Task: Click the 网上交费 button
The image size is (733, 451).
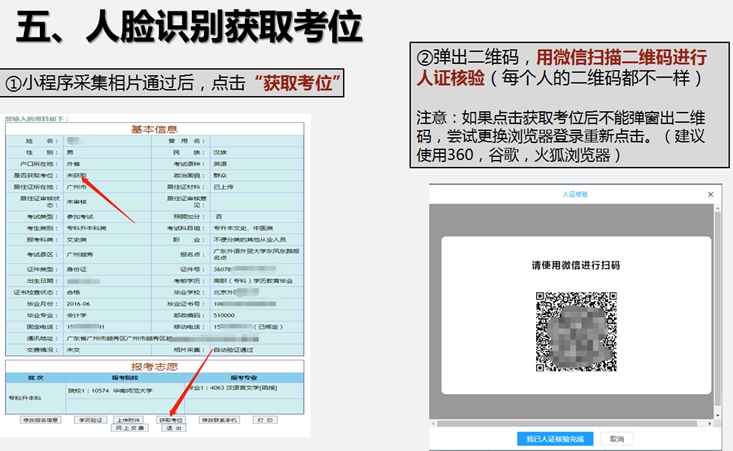Action: [x=129, y=428]
